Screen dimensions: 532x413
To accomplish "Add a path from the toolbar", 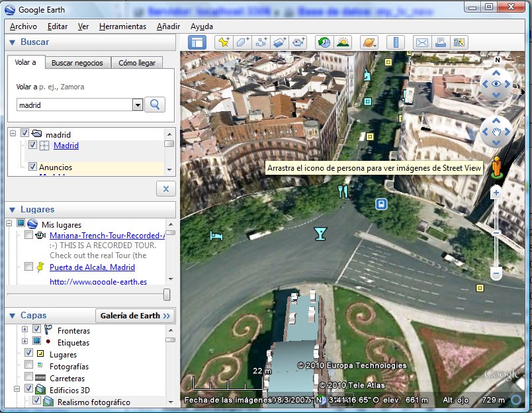I will [x=261, y=42].
